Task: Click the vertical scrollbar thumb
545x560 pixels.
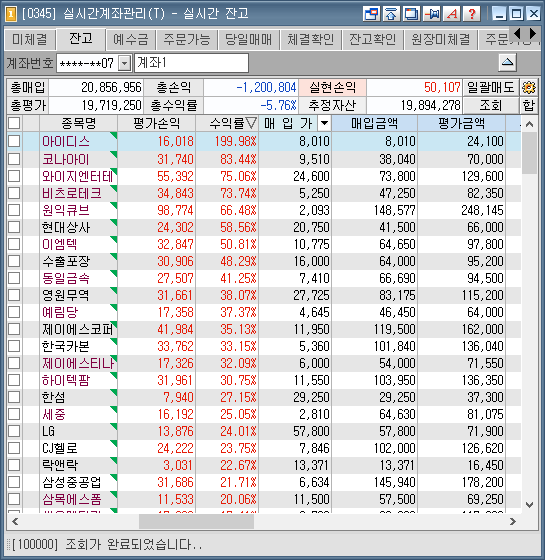Action: 529,153
